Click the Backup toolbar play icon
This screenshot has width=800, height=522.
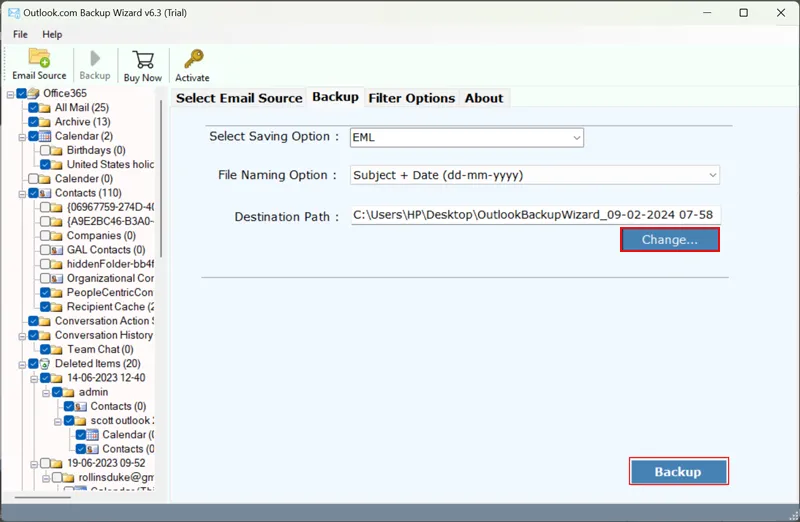(x=95, y=60)
